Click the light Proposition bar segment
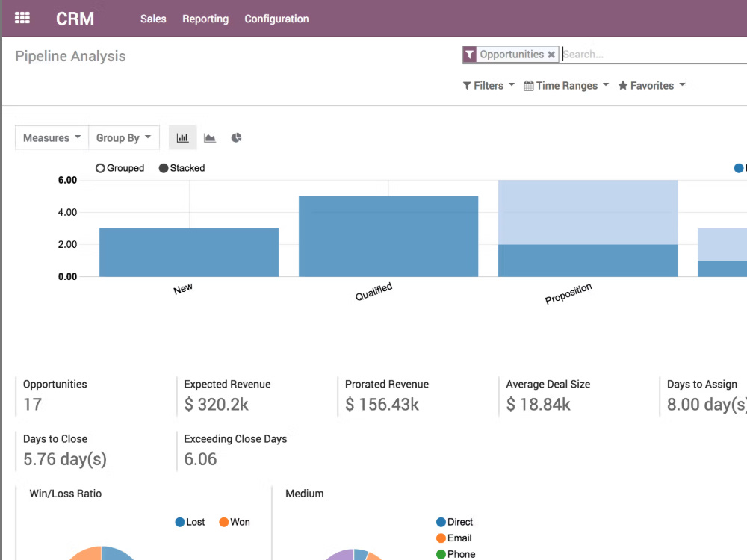747x560 pixels. [x=588, y=212]
